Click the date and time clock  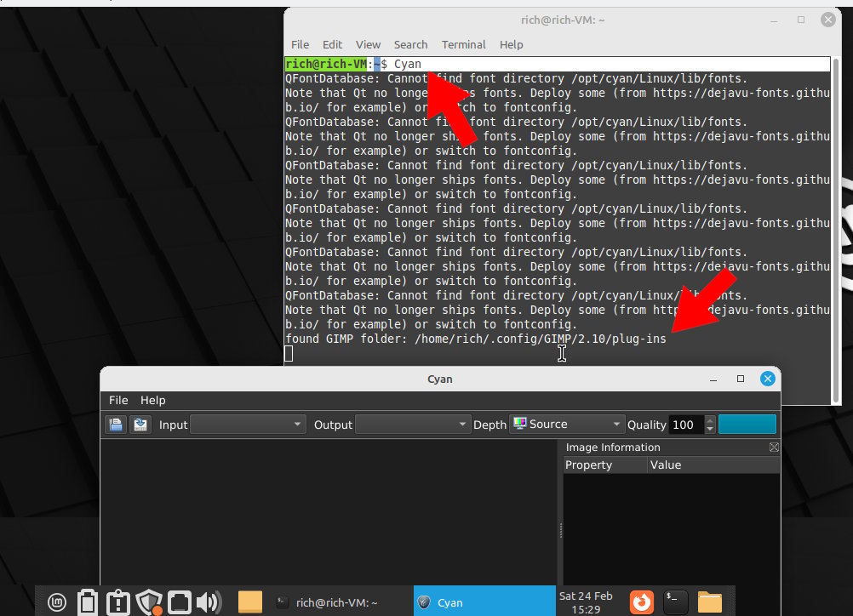click(586, 602)
